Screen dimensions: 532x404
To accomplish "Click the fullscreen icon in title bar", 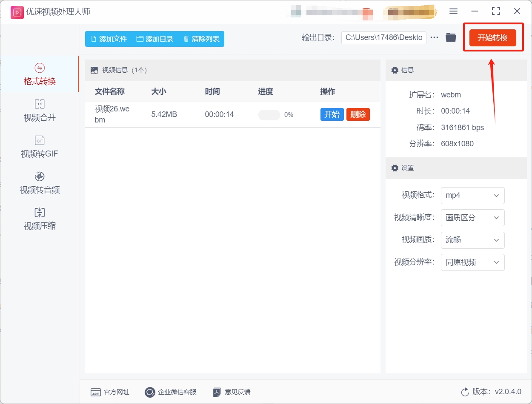I will [496, 11].
